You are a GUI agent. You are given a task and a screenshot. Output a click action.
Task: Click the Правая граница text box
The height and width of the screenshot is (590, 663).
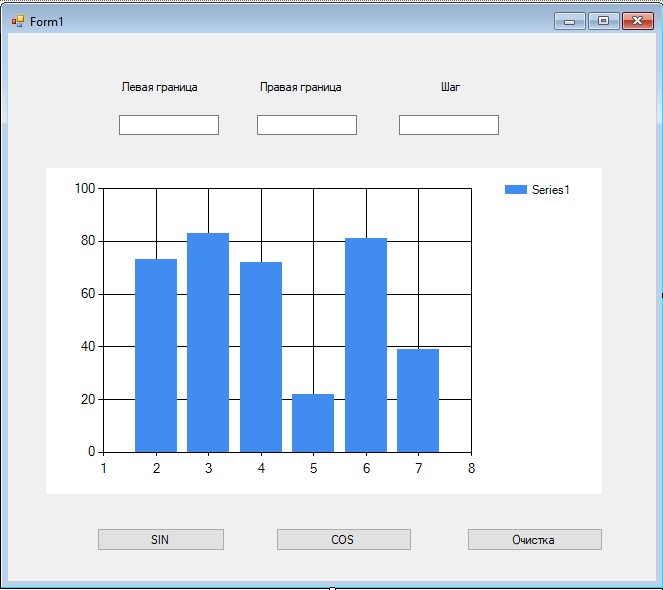point(306,125)
